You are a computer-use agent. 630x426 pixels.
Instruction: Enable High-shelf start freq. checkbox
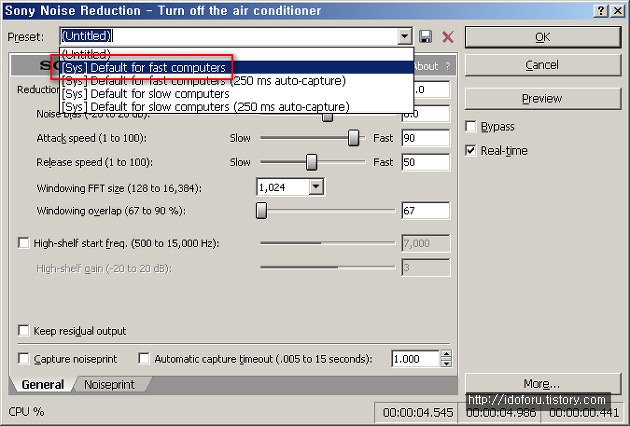pyautogui.click(x=24, y=243)
